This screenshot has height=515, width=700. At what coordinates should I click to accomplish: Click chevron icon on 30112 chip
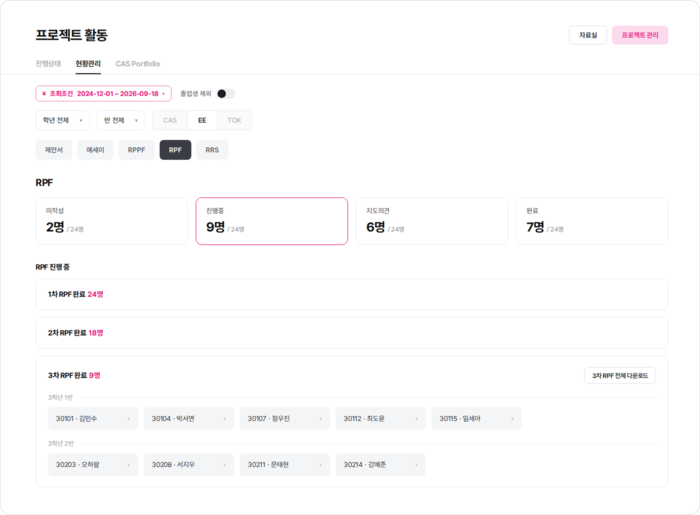pos(417,419)
